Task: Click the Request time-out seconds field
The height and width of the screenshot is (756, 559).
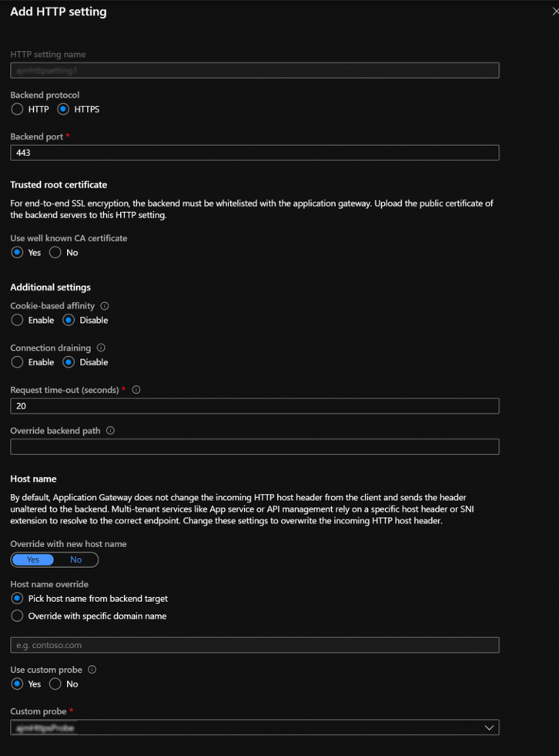Action: [254, 405]
